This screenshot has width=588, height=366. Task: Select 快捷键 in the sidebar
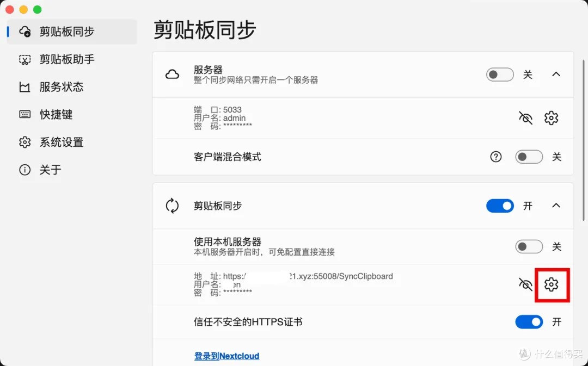coord(72,114)
